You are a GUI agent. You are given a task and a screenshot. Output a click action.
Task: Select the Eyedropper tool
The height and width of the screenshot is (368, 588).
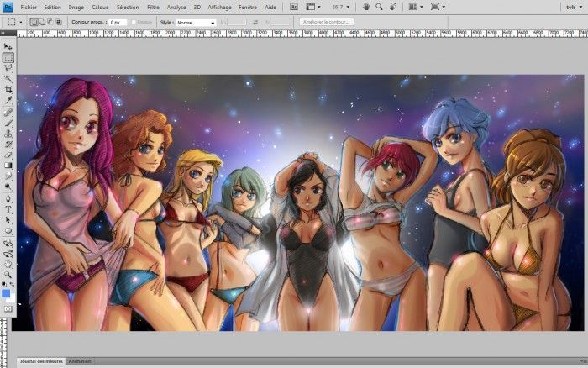tap(8, 101)
